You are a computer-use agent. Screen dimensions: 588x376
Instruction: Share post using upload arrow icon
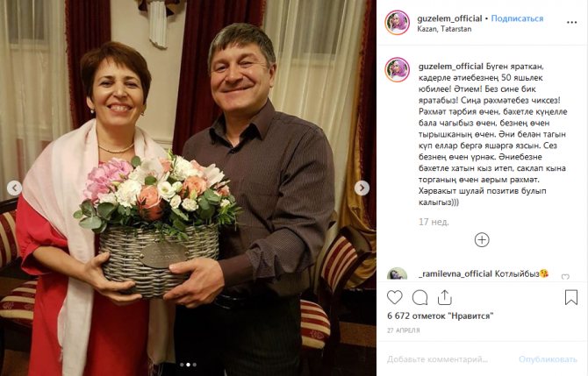click(x=444, y=297)
